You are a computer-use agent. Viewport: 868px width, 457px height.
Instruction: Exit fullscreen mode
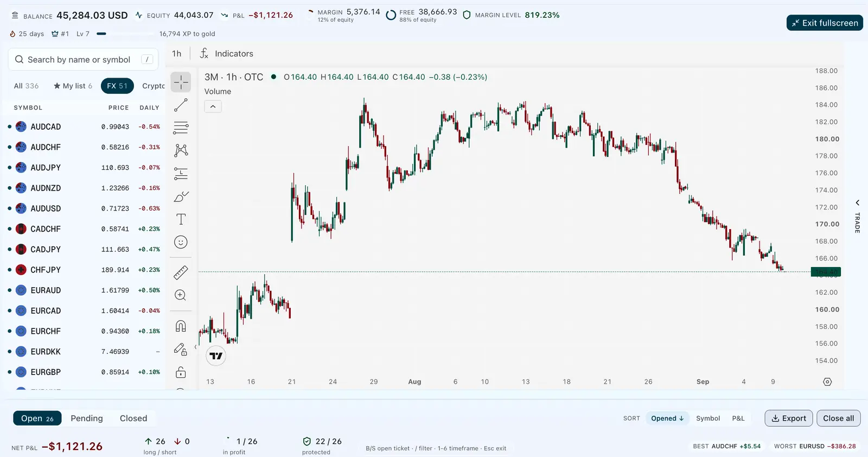tap(825, 23)
